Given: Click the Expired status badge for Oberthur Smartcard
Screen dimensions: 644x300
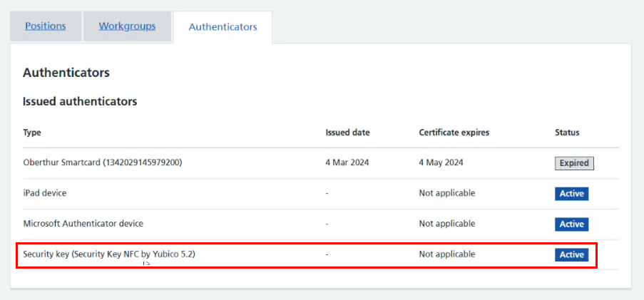Looking at the screenshot, I should point(574,163).
